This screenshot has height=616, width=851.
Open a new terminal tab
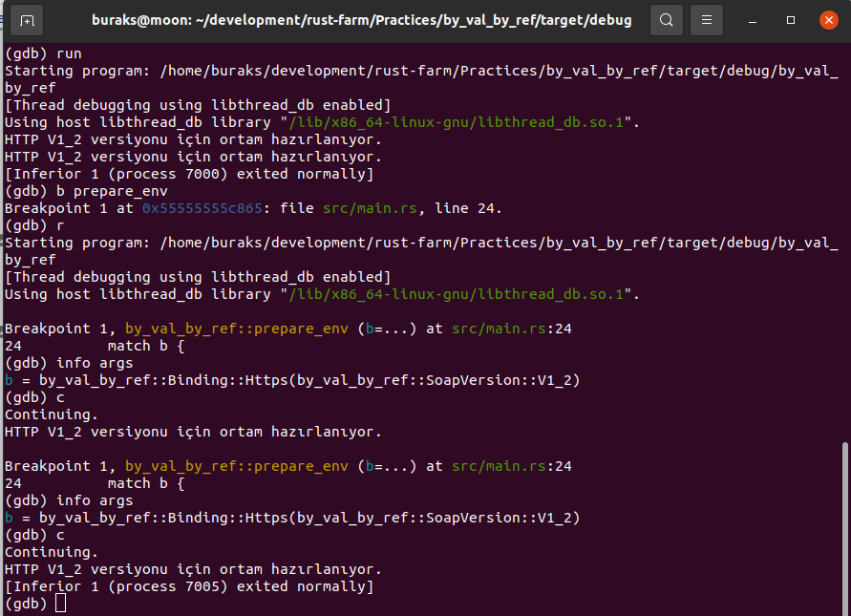[28, 20]
